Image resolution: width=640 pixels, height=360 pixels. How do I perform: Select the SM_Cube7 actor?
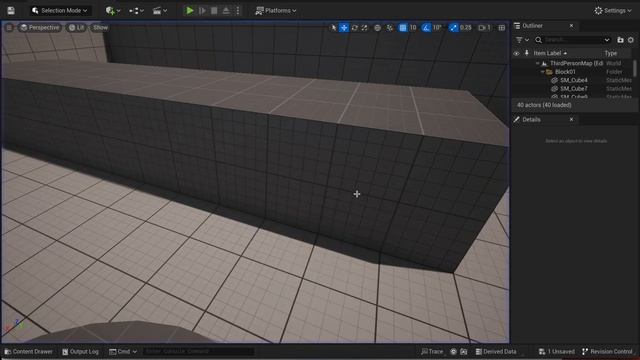[x=573, y=89]
